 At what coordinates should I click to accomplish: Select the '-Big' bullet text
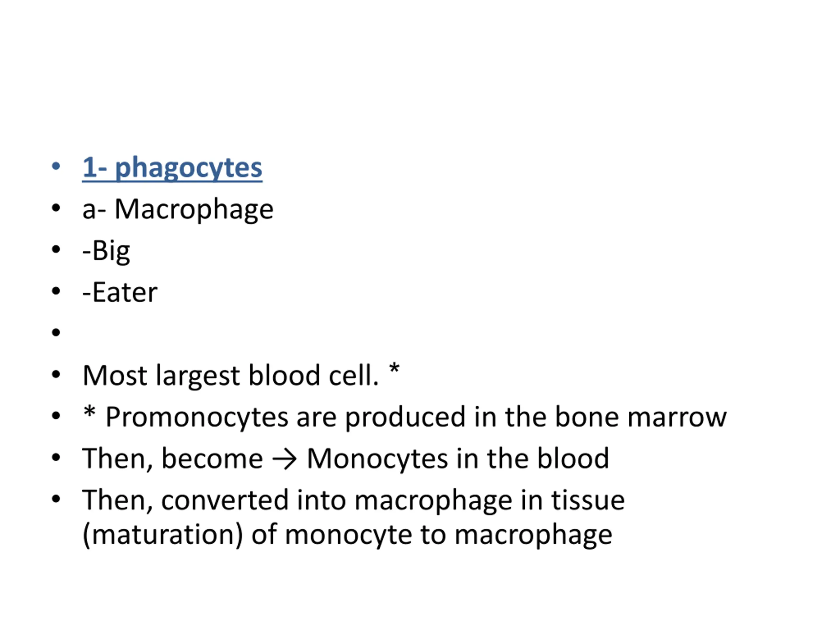tap(106, 251)
